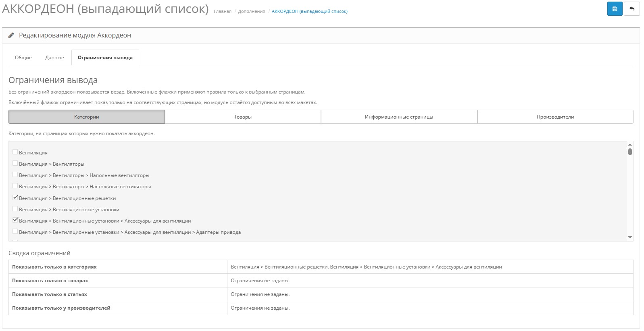Viewport: 644px width, 331px height.
Task: Uncheck Вентиляционные решетки category checkbox
Action: [x=15, y=198]
